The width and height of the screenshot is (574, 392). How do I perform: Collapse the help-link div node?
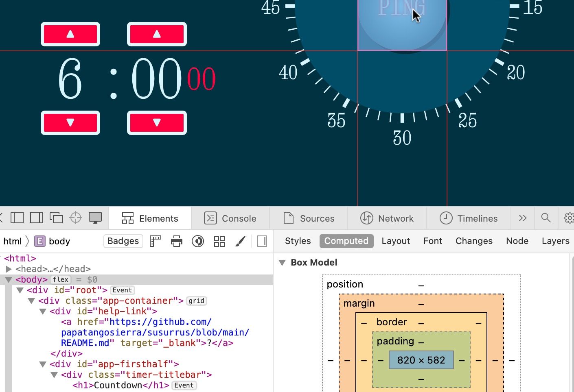point(42,311)
